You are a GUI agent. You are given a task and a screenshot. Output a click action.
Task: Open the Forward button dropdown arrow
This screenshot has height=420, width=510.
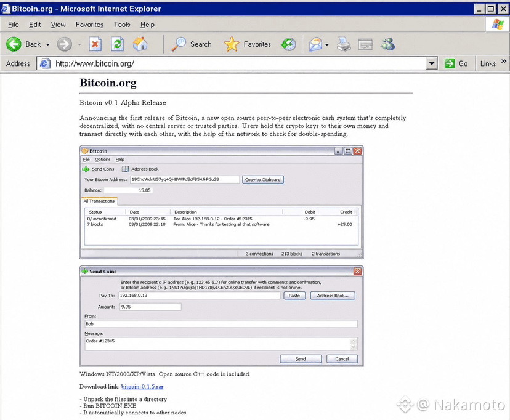click(79, 44)
